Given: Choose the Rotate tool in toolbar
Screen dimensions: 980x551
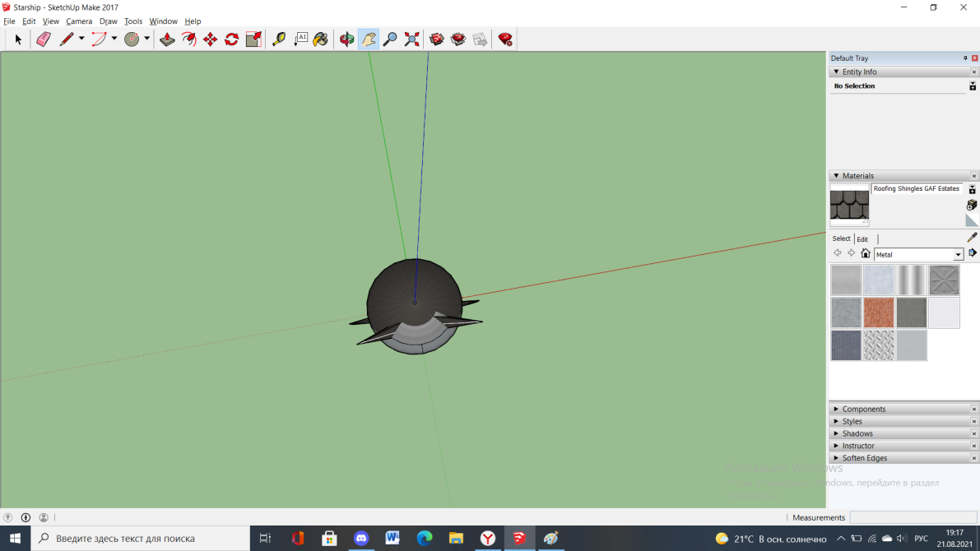Looking at the screenshot, I should pos(232,39).
